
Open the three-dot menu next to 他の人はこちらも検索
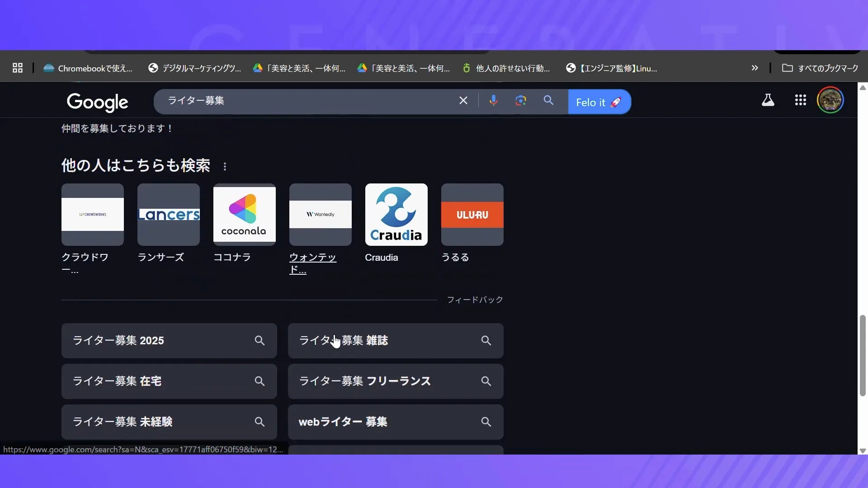point(225,166)
